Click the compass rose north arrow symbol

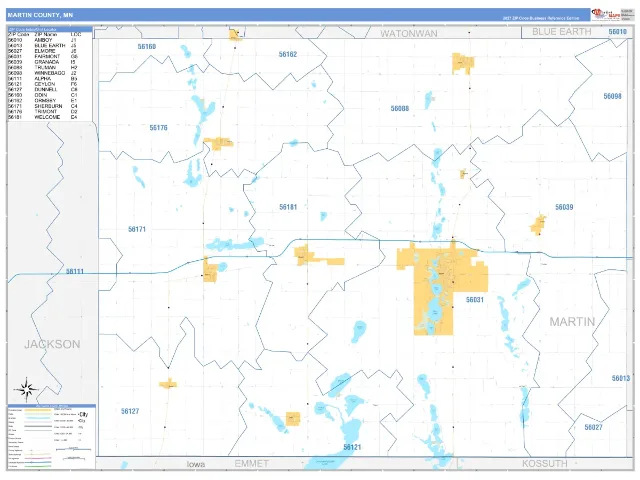pos(26,390)
